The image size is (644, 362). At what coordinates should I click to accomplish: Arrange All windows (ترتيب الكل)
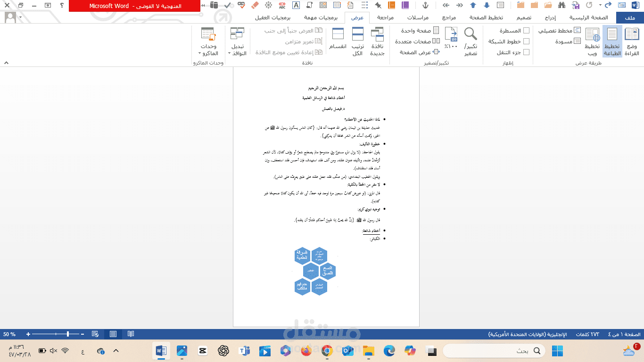tap(358, 41)
